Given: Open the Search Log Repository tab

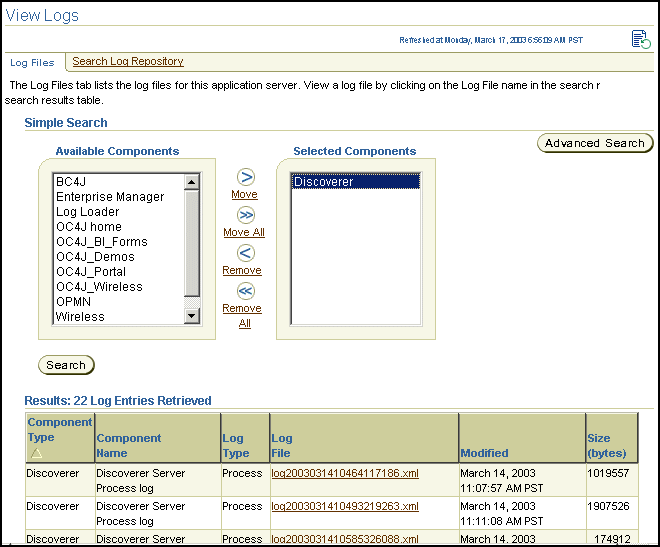Looking at the screenshot, I should point(128,61).
